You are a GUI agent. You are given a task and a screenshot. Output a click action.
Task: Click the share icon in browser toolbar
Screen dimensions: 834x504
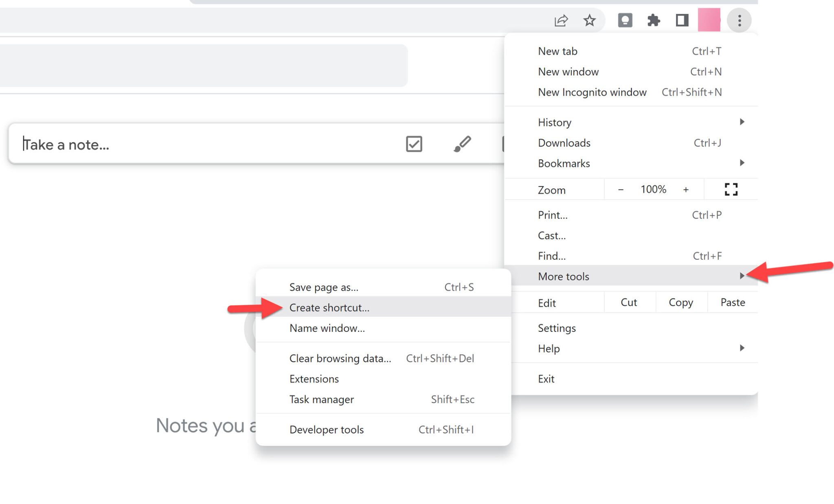click(x=560, y=20)
